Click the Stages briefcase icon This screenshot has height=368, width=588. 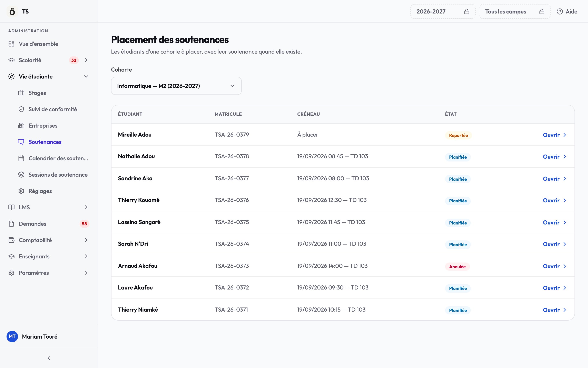(21, 93)
